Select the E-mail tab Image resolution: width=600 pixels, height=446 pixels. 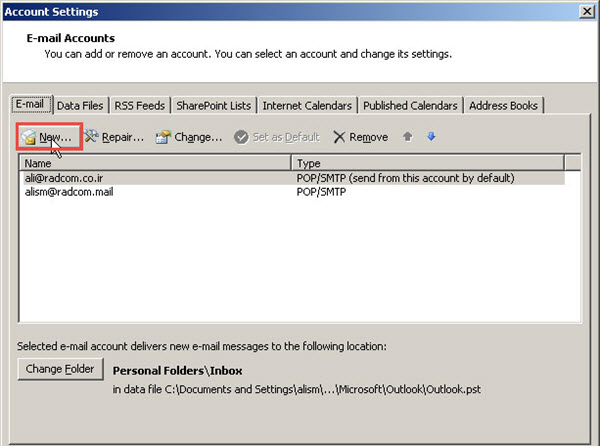[31, 105]
